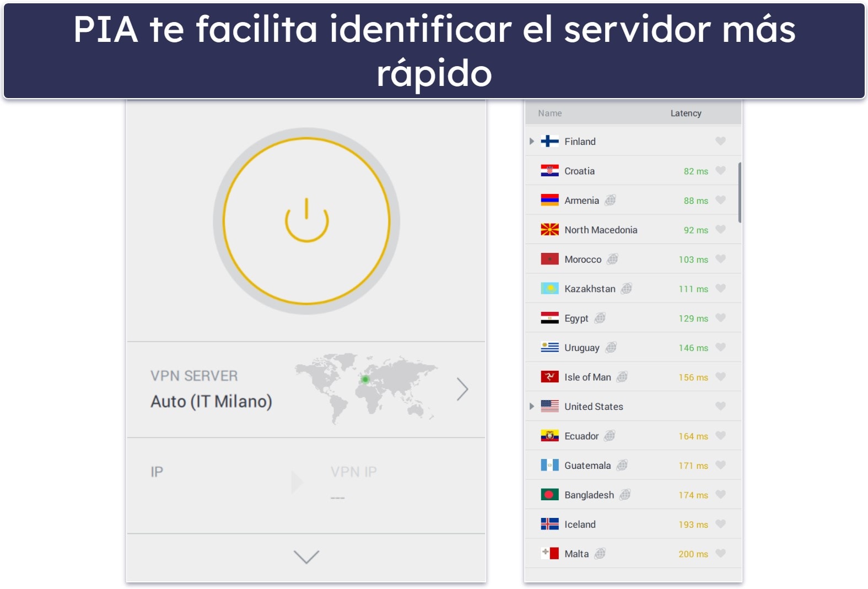
Task: Favorite the United States heart icon
Action: pyautogui.click(x=720, y=406)
